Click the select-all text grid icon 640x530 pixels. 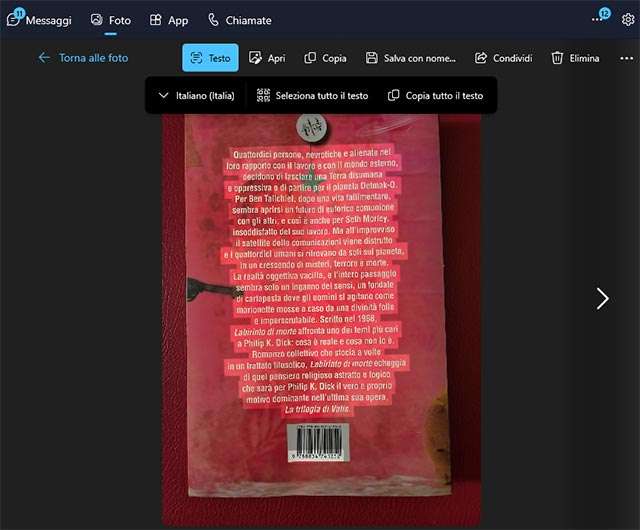[x=263, y=95]
